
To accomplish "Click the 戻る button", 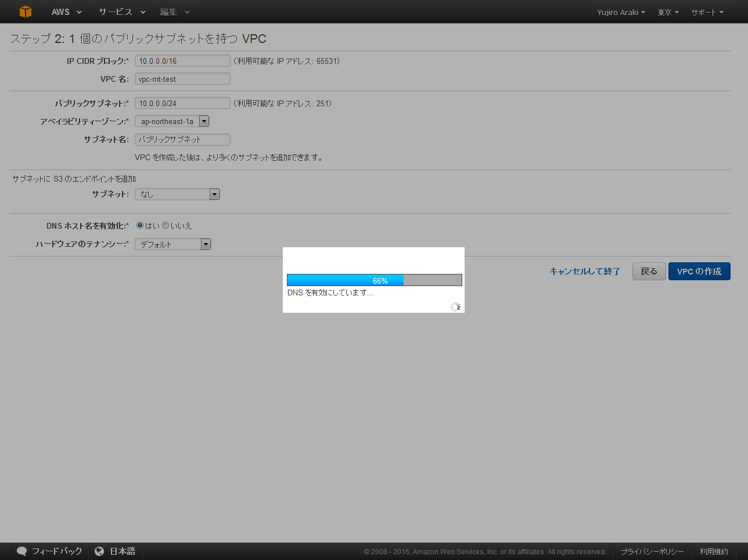I will point(649,271).
